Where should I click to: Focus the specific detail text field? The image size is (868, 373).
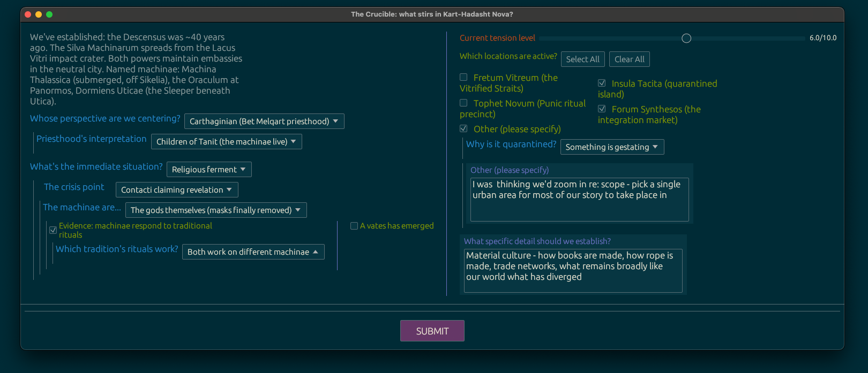point(572,270)
